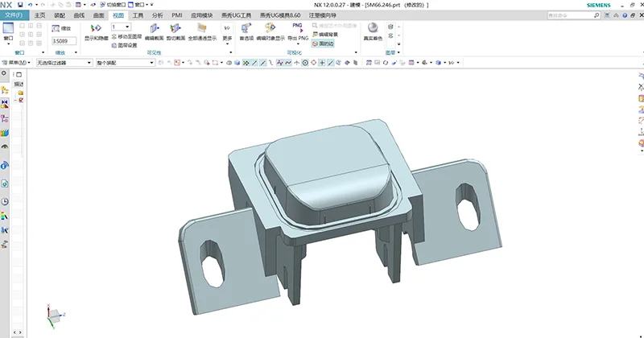Image resolution: width=644 pixels, height=338 pixels.
Task: Open the work layer number dropdown
Action: click(x=121, y=27)
